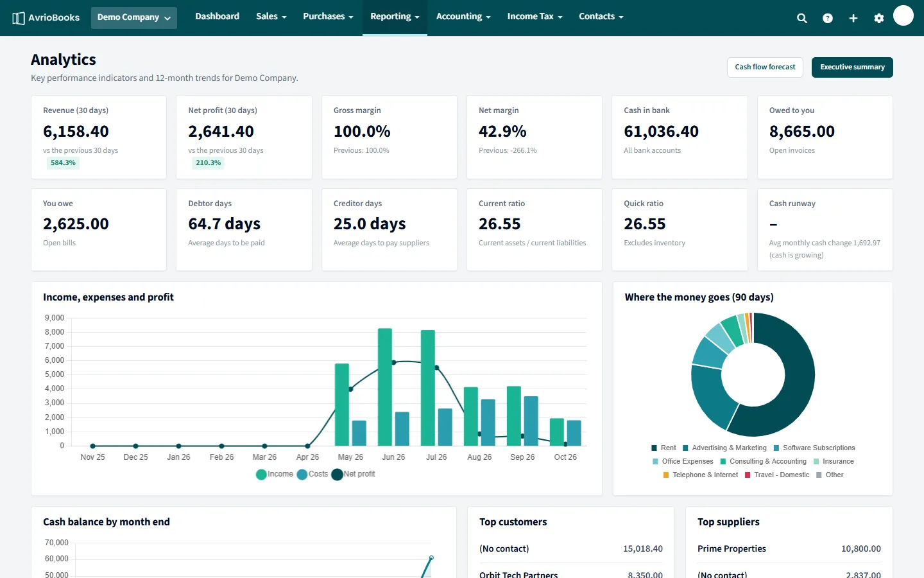Go to the Dashboard tab

(x=218, y=17)
